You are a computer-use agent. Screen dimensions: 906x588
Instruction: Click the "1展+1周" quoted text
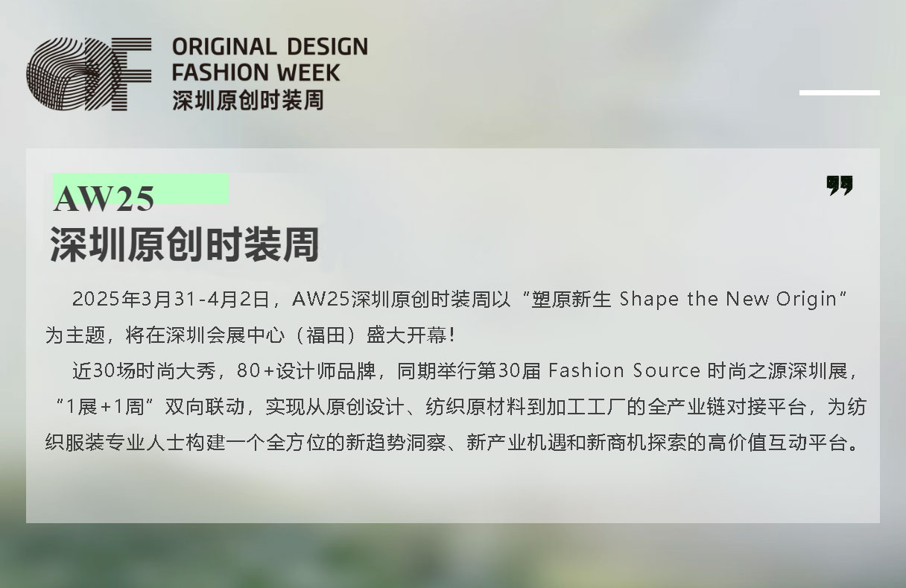(x=104, y=407)
